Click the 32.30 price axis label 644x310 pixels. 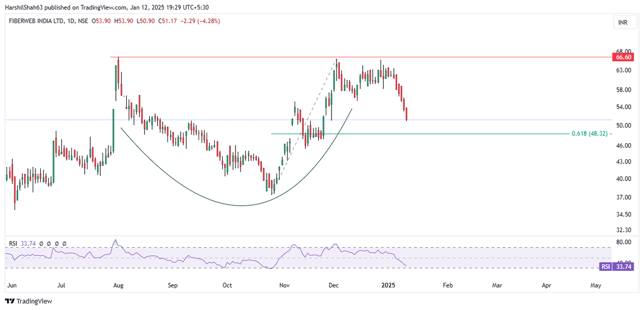coord(623,230)
